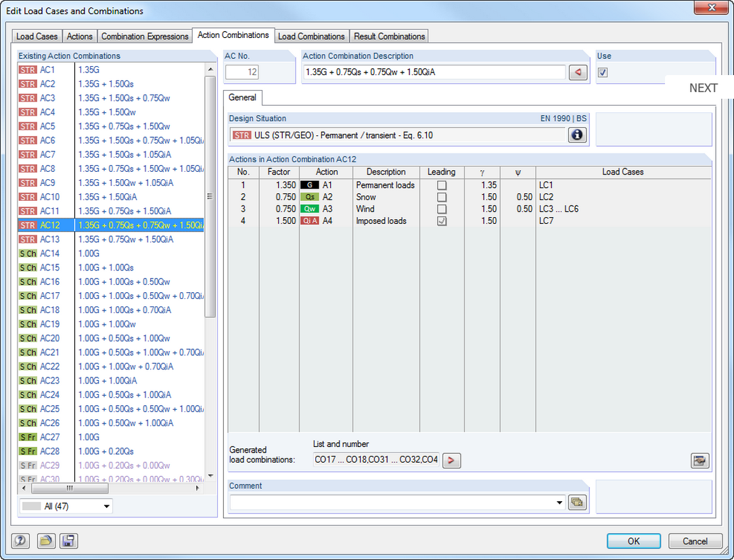Select row AC19 1.00G + 1.00Qw

111,324
